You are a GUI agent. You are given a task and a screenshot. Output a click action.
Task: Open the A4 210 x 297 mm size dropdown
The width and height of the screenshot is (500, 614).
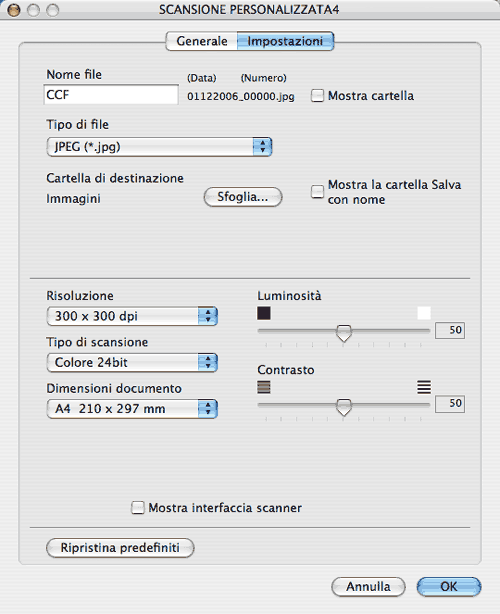point(132,409)
